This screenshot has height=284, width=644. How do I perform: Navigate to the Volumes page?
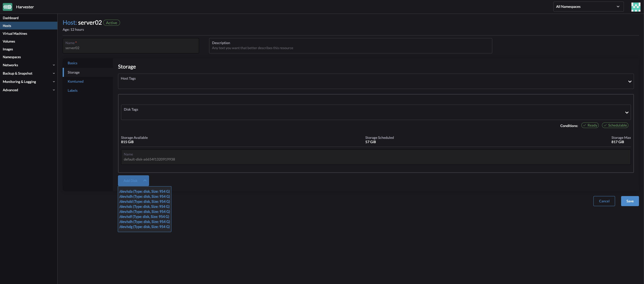tap(9, 41)
